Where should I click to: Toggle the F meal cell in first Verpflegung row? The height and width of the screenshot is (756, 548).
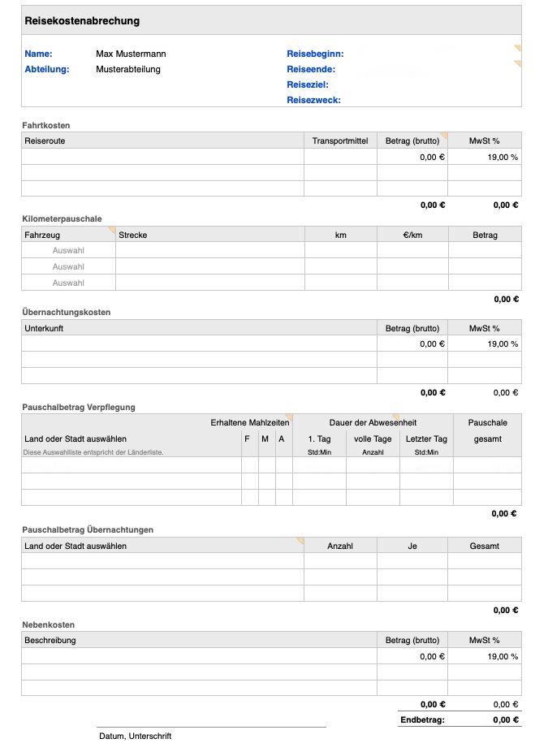click(x=249, y=465)
